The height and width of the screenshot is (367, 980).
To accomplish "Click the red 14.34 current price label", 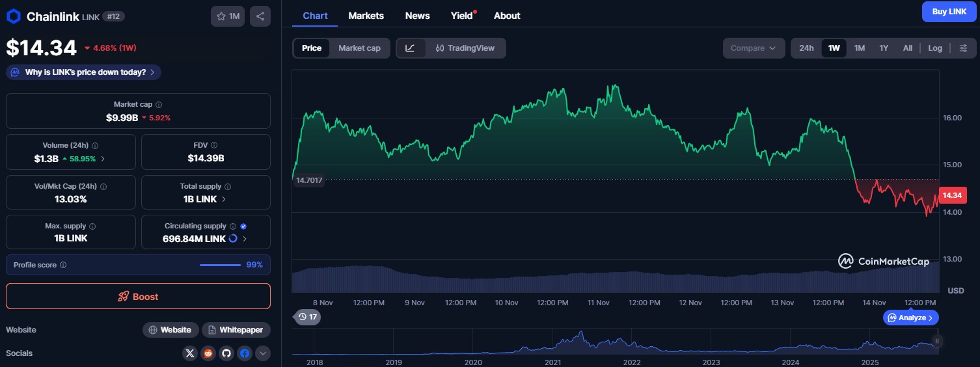I will pos(952,195).
